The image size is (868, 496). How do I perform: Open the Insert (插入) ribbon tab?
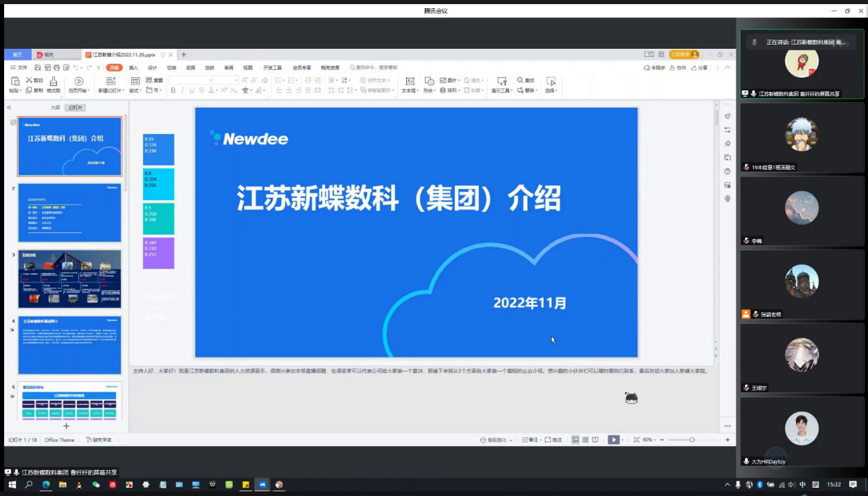pyautogui.click(x=133, y=68)
